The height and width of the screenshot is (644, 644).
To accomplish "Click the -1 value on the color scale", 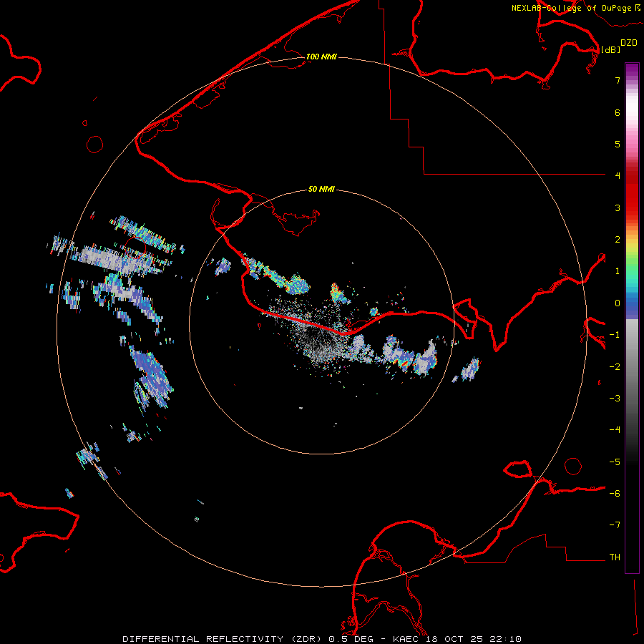I will (x=615, y=335).
